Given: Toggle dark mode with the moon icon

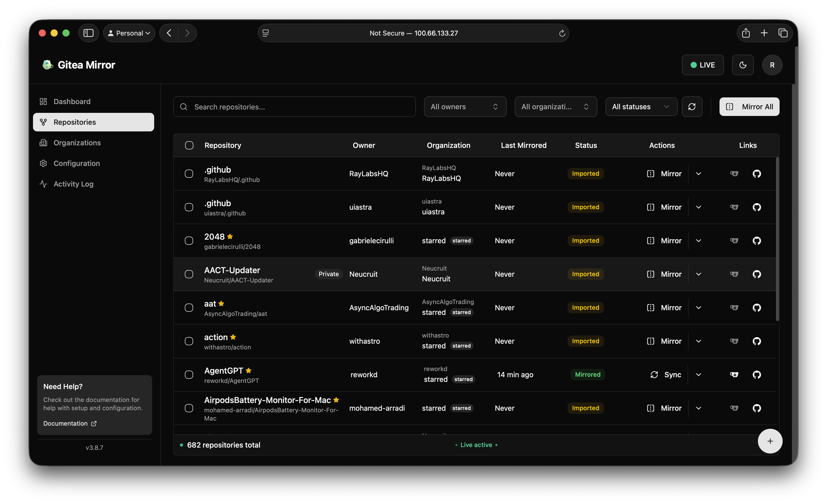Looking at the screenshot, I should (743, 65).
